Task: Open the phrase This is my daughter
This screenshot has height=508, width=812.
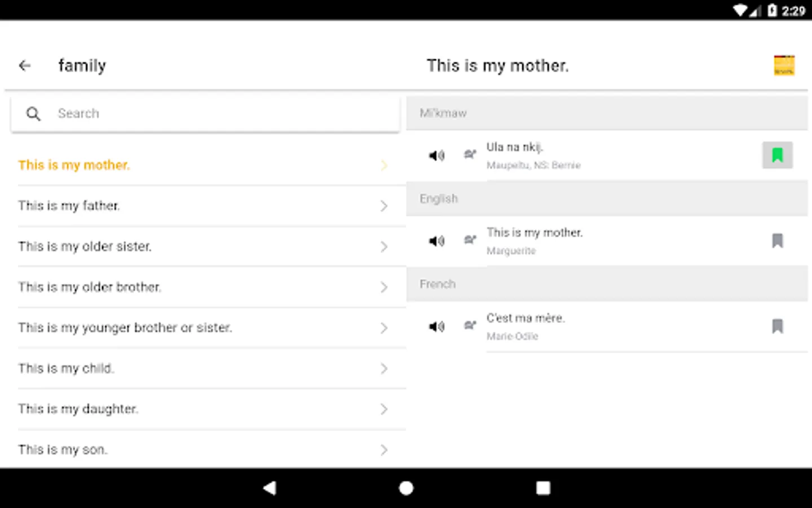Action: [78, 409]
